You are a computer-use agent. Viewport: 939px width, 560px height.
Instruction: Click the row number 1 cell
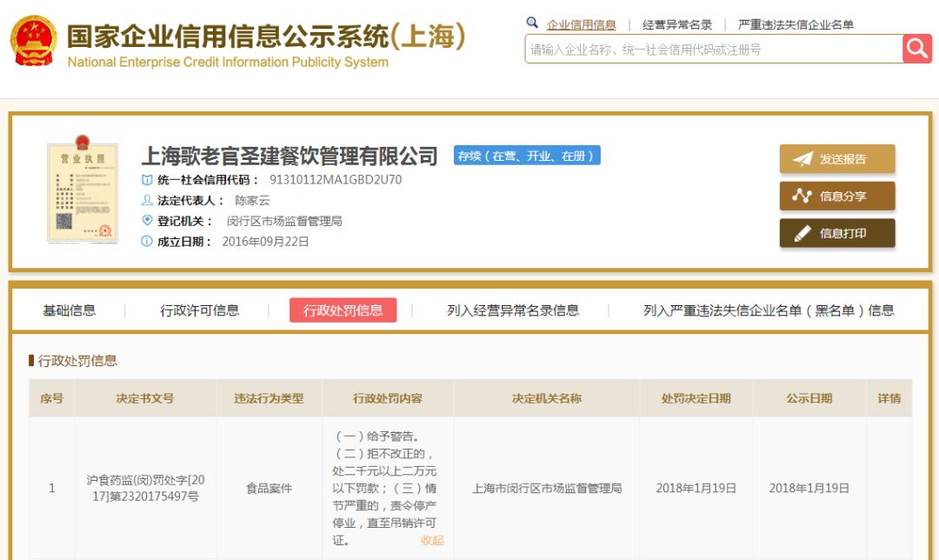click(51, 488)
